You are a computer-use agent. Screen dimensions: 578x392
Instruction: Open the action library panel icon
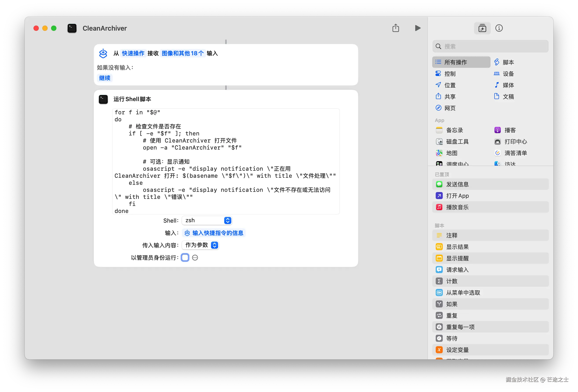(482, 28)
